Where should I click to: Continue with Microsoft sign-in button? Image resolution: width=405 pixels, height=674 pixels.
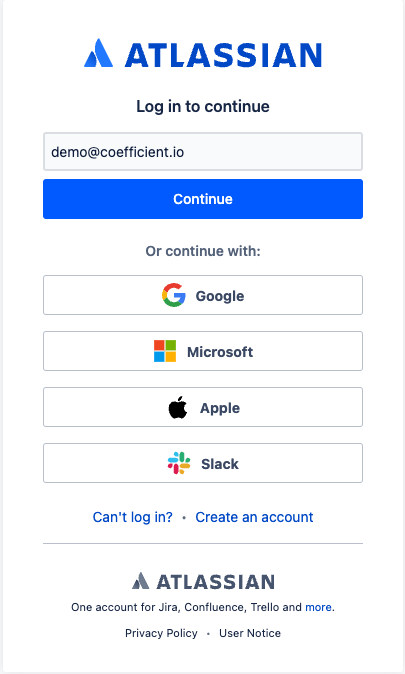click(x=203, y=351)
